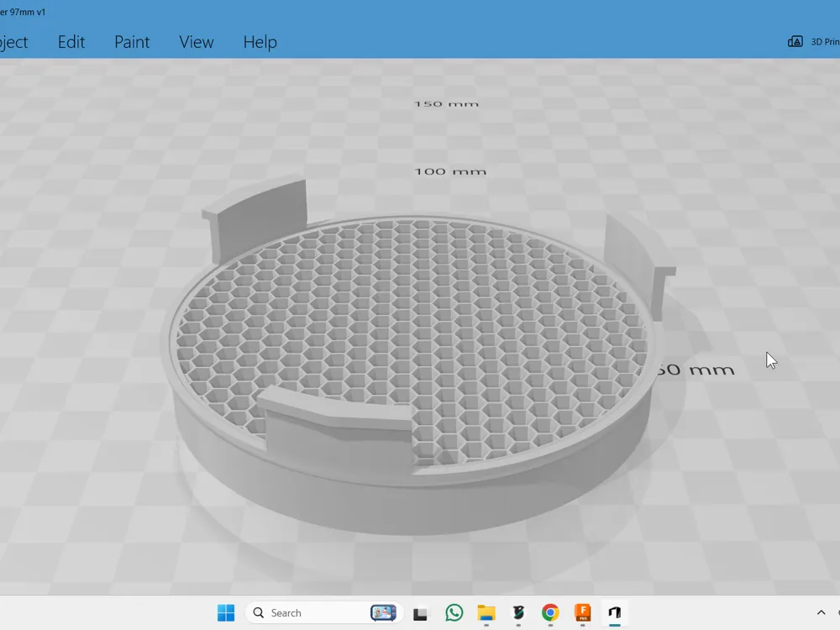Image resolution: width=840 pixels, height=630 pixels.
Task: Open the Edit menu
Action: pos(71,42)
